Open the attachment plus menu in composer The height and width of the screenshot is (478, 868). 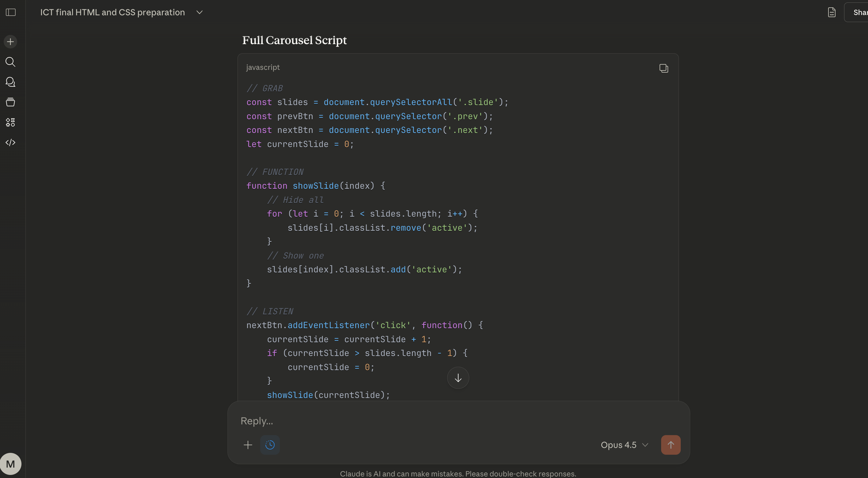coord(248,445)
